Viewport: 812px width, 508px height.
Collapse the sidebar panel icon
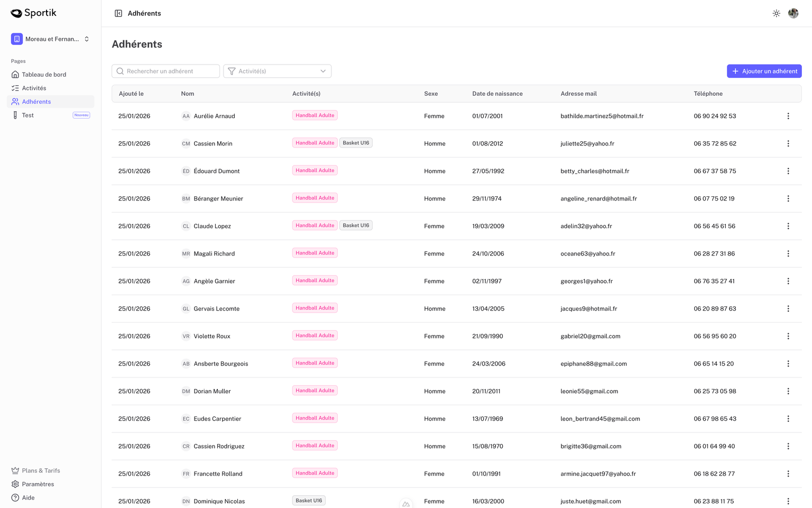click(x=118, y=13)
